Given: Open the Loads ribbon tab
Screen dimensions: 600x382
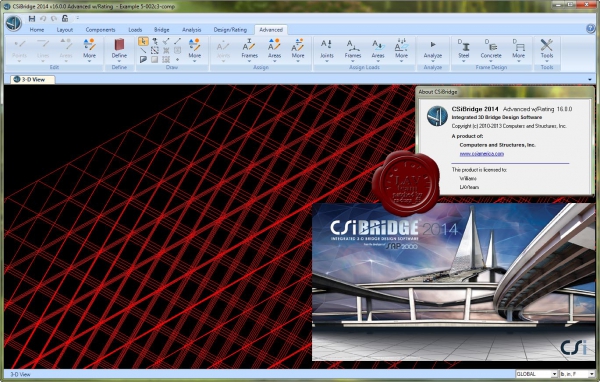Looking at the screenshot, I should pos(135,29).
